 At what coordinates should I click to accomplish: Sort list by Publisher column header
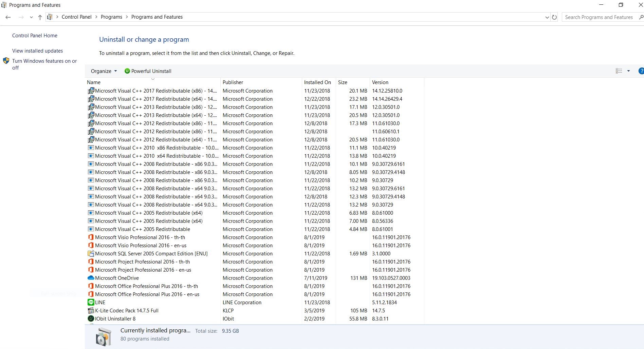pos(261,82)
